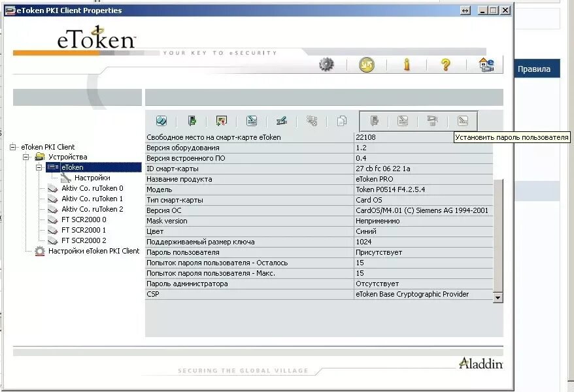Click scrollbar down arrow in properties table
The image size is (574, 392).
point(498,298)
